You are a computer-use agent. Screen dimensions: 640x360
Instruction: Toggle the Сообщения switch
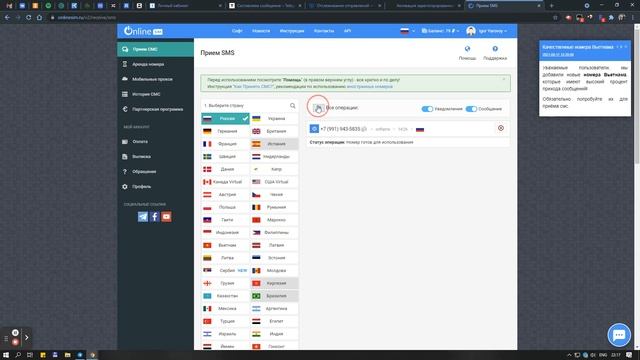pyautogui.click(x=471, y=109)
